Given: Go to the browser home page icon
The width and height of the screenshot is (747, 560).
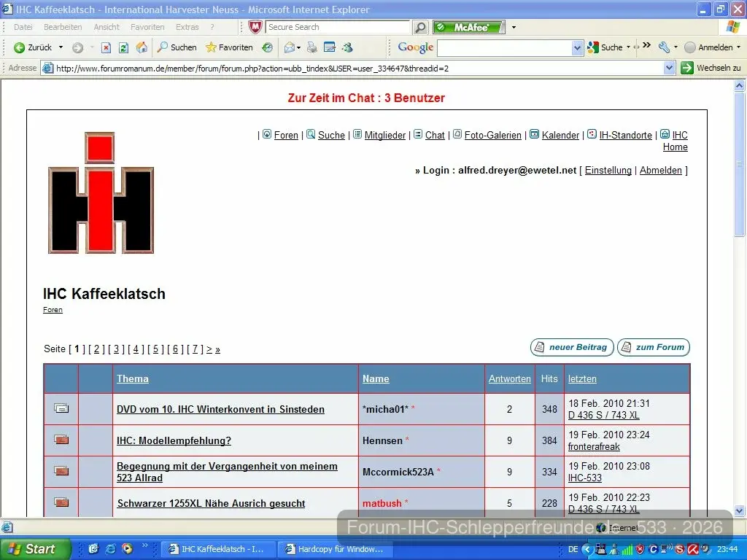Looking at the screenshot, I should coord(142,47).
